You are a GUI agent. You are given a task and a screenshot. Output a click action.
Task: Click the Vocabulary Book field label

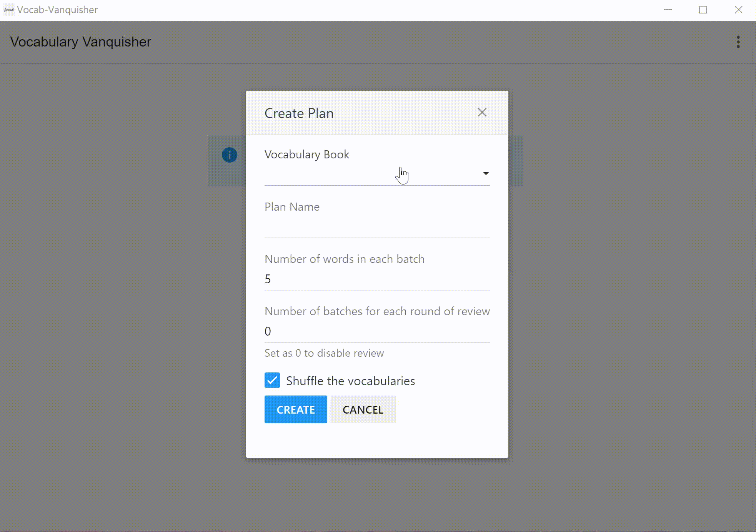pos(307,155)
